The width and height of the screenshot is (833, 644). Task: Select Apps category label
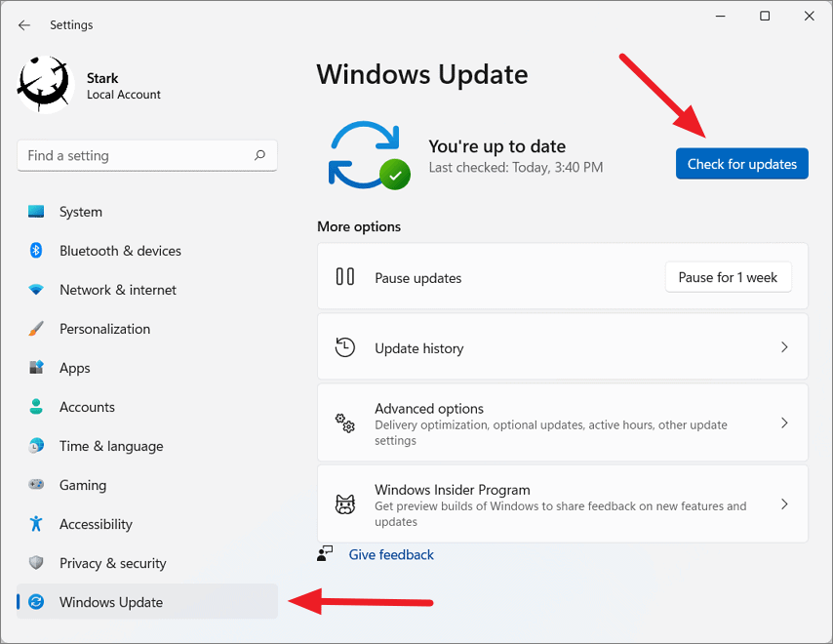75,368
